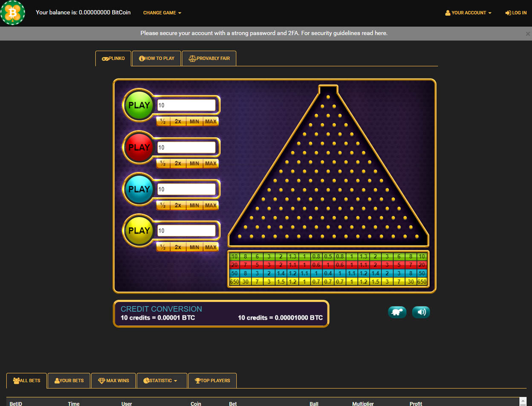Set yellow ball bet to MIN
Screen dimensions: 532x406
coord(194,247)
